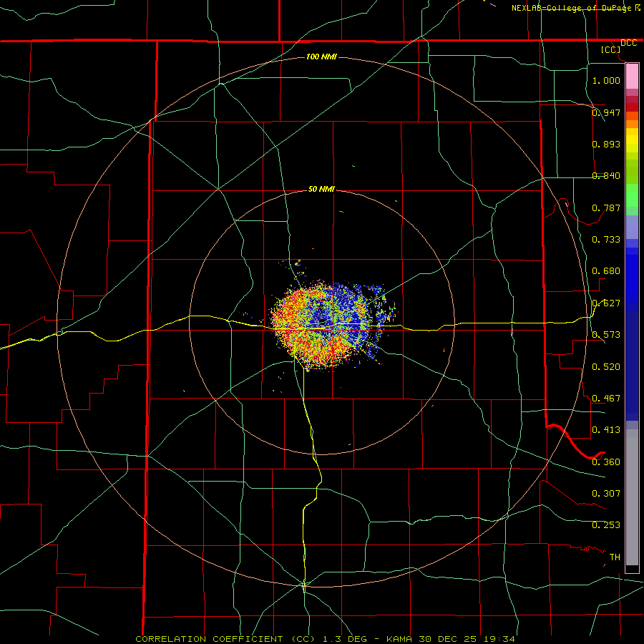Select the 0.680 scale value
644x644 pixels.
click(606, 271)
